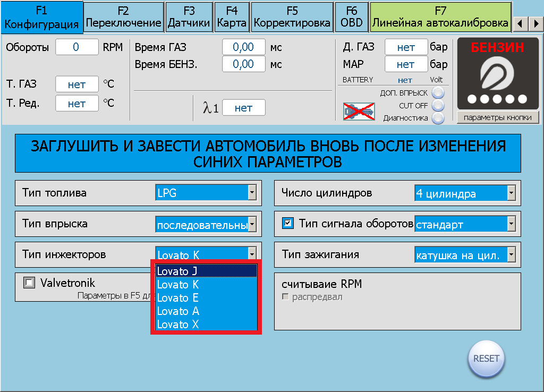Open F7 Линейная автокалибровка tab
The height and width of the screenshot is (392, 544).
(x=440, y=18)
